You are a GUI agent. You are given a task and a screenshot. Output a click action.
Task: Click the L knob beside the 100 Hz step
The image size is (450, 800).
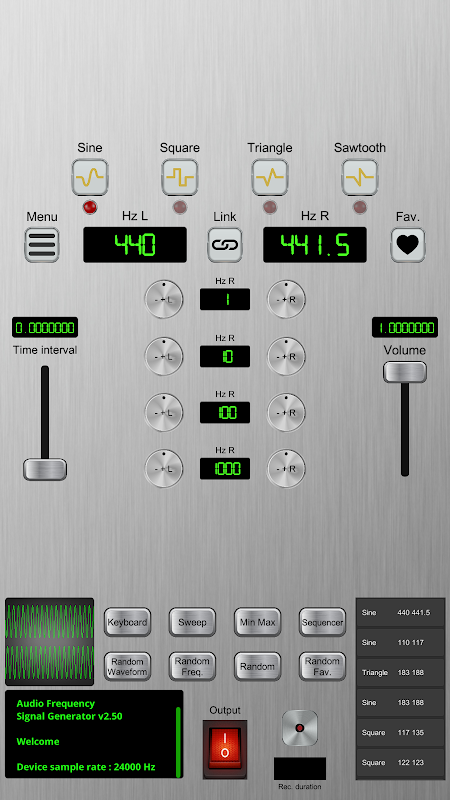tap(164, 412)
